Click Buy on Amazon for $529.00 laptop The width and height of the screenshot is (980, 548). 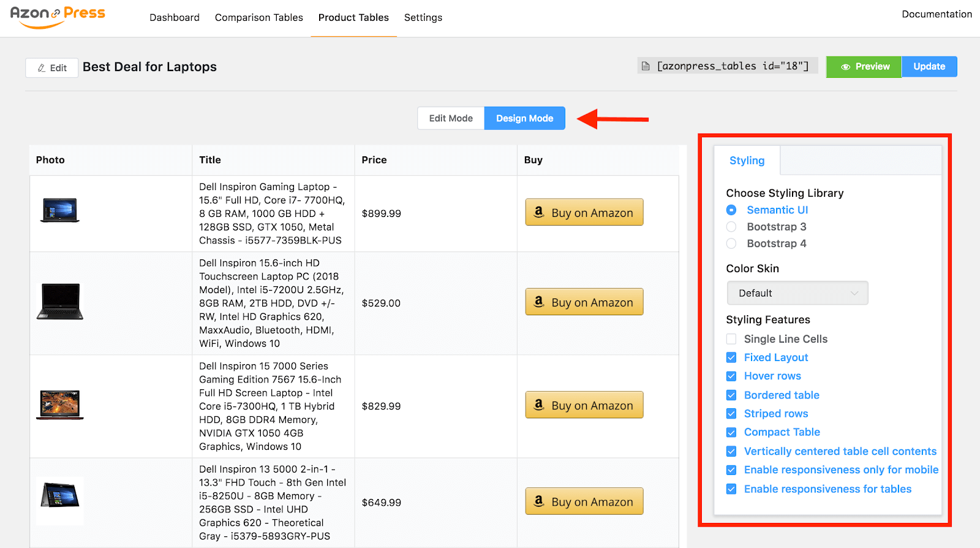(584, 302)
